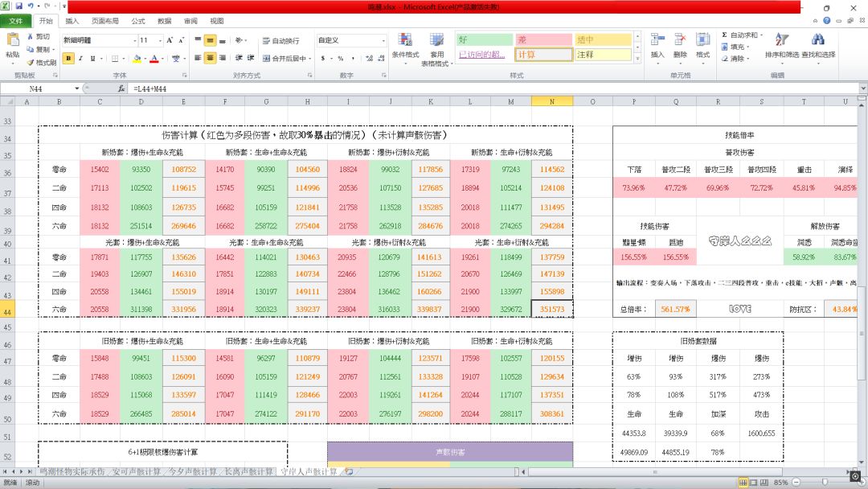This screenshot has height=489, width=868.
Task: Click the red font color swatch
Action: (x=154, y=58)
